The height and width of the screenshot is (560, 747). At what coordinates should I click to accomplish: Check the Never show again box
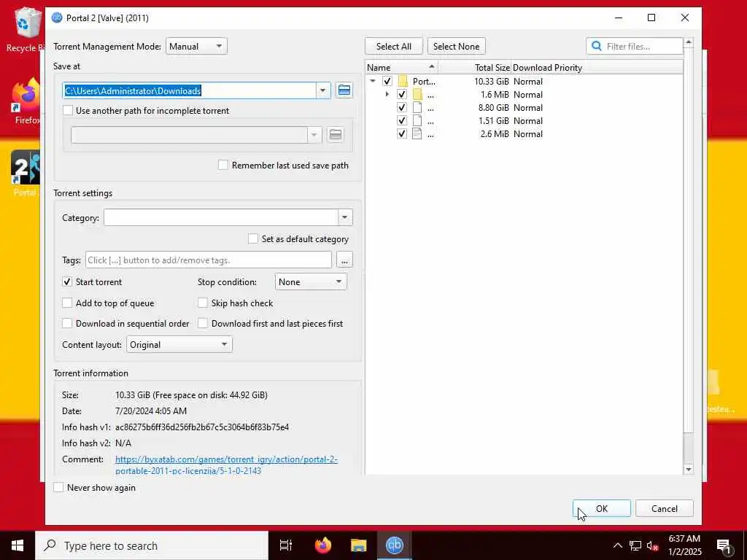(58, 487)
